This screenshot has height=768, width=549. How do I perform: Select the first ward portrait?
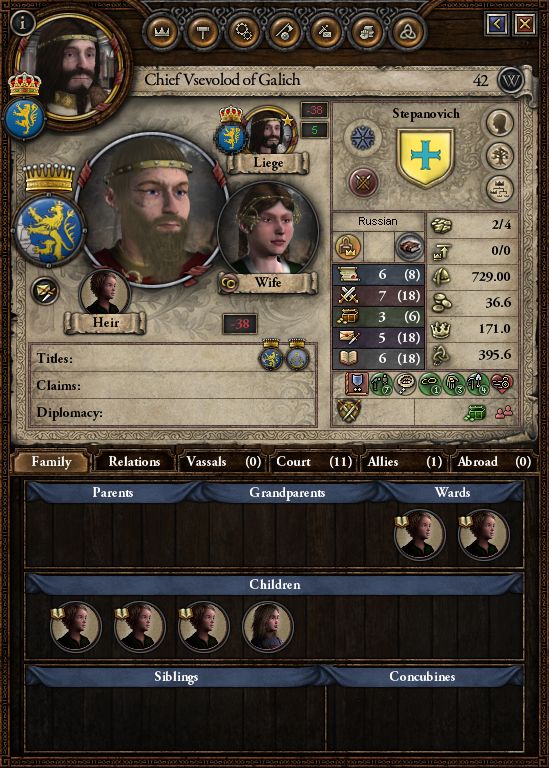tap(420, 534)
